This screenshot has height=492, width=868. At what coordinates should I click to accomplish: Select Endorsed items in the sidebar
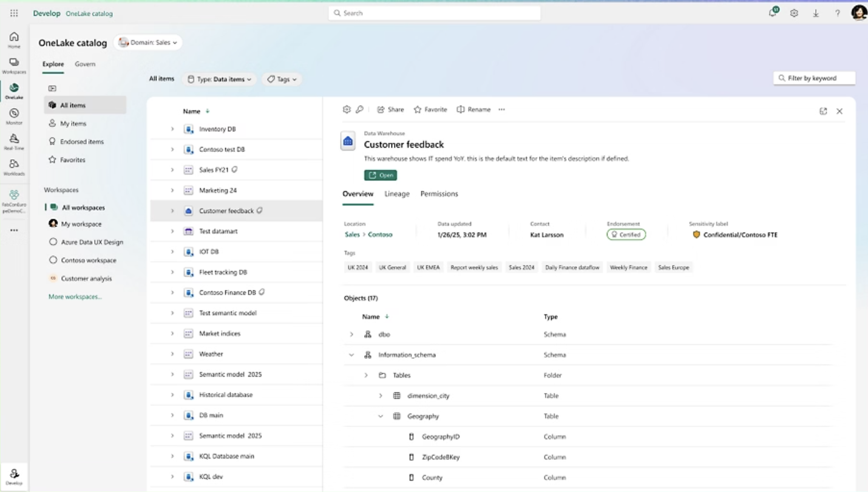(85, 142)
